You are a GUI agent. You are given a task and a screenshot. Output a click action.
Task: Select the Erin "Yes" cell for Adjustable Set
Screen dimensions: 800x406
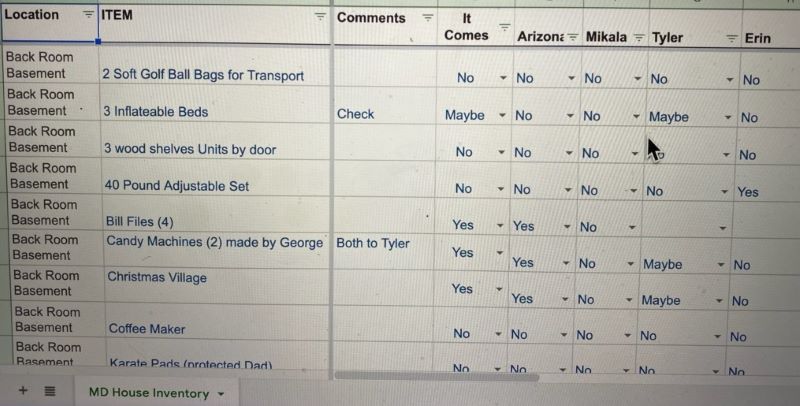748,192
